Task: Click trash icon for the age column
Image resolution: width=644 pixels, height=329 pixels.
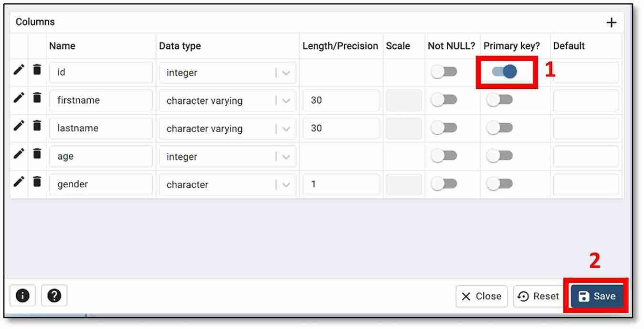Action: point(37,154)
